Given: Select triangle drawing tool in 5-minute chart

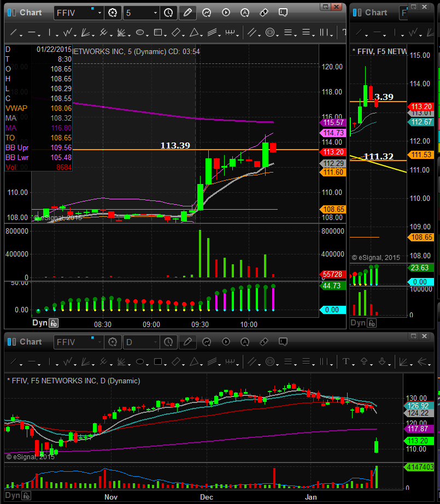Looking at the screenshot, I should pyautogui.click(x=194, y=32).
